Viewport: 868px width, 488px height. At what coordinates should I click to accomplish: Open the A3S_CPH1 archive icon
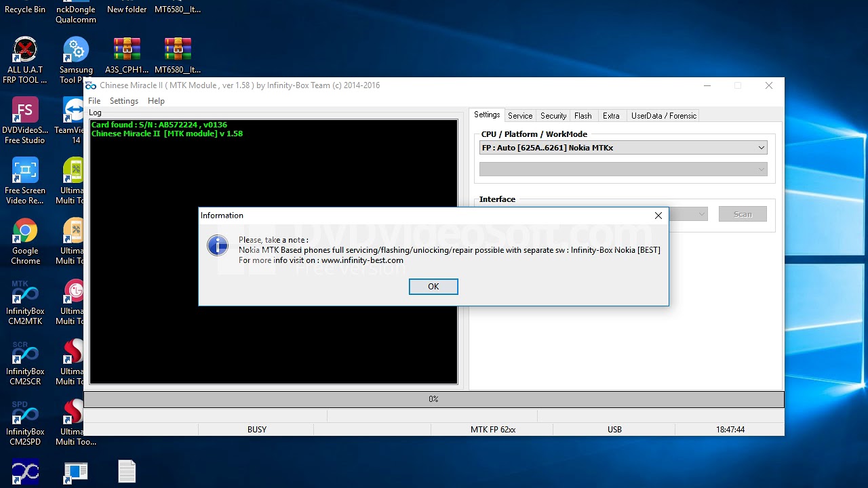tap(127, 56)
